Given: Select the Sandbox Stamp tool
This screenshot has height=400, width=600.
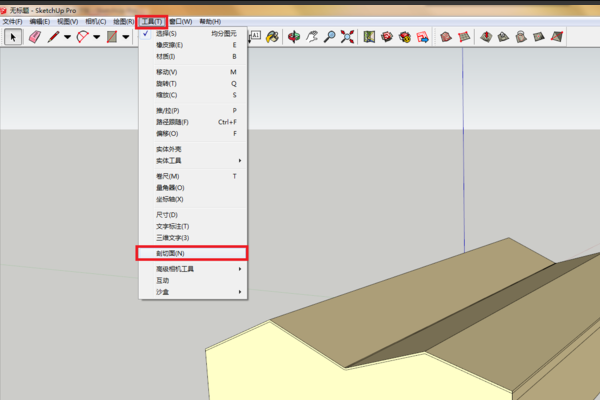Looking at the screenshot, I should click(x=503, y=37).
